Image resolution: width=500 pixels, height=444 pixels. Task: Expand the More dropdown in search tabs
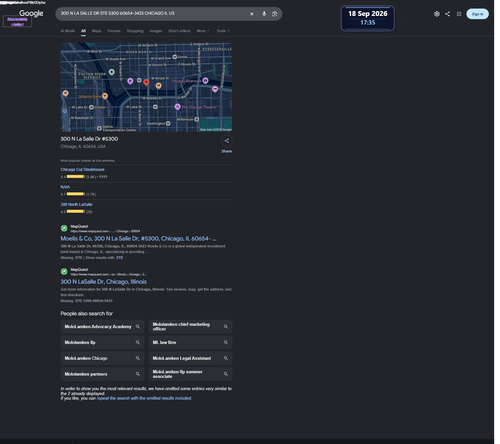203,31
